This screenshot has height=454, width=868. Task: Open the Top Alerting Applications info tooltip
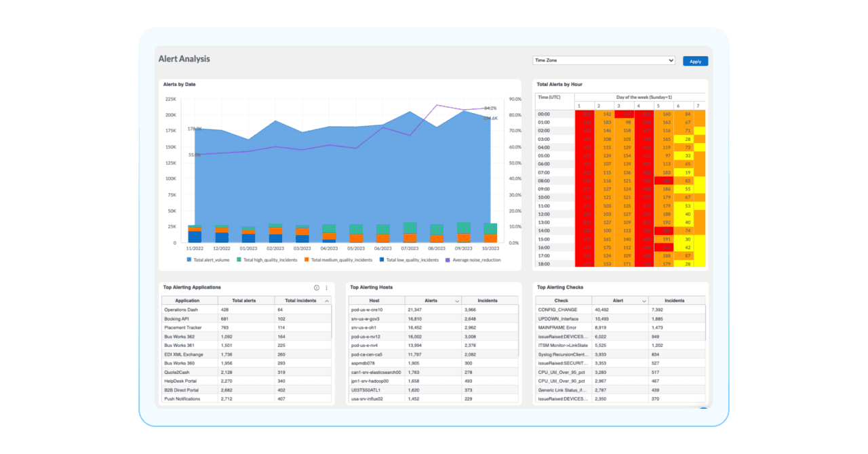317,288
